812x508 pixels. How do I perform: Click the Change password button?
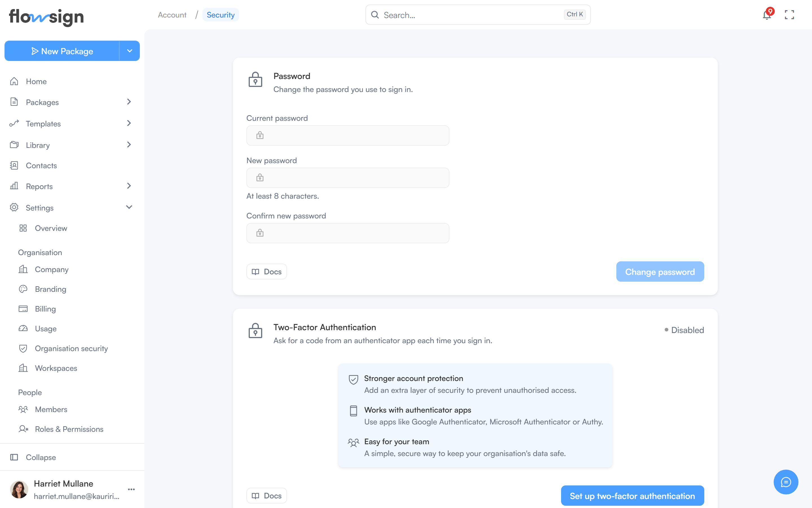pos(660,271)
